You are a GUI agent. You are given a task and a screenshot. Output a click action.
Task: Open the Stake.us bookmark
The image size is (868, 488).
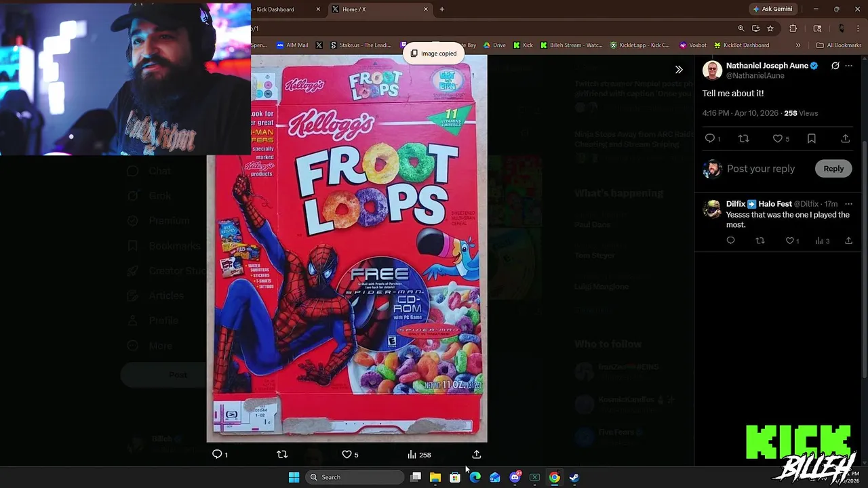pyautogui.click(x=361, y=45)
